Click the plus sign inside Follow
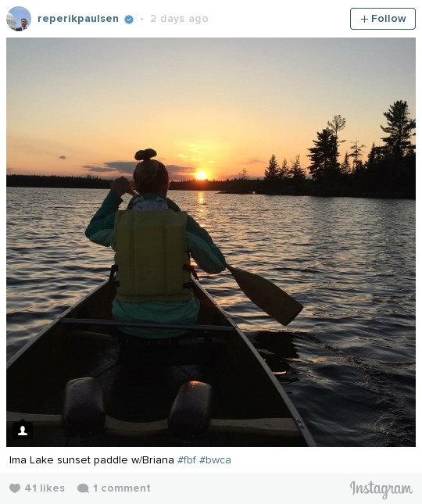 tap(364, 19)
